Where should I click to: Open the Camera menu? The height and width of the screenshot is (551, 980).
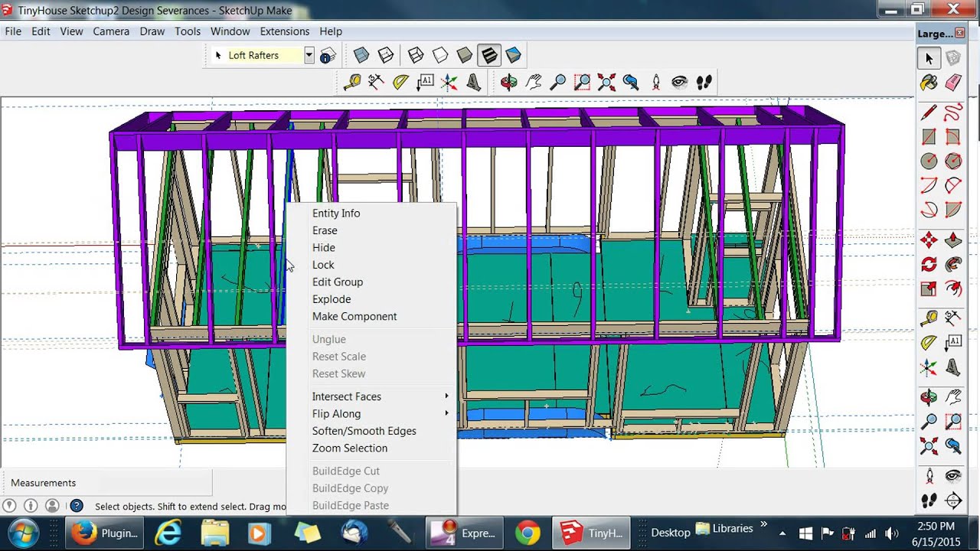point(111,31)
